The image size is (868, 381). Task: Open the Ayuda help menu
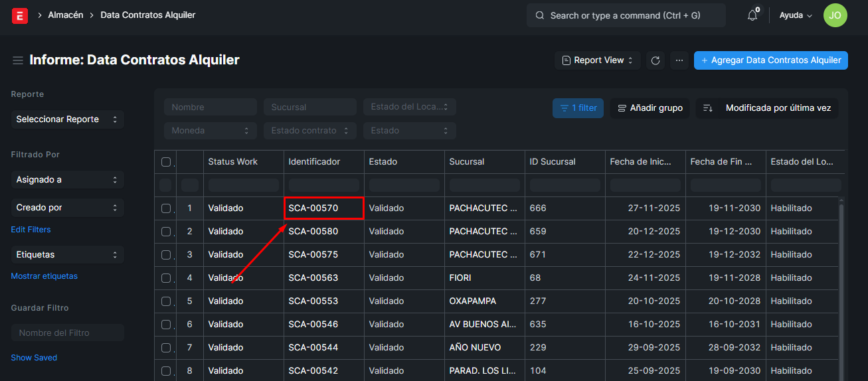click(796, 15)
